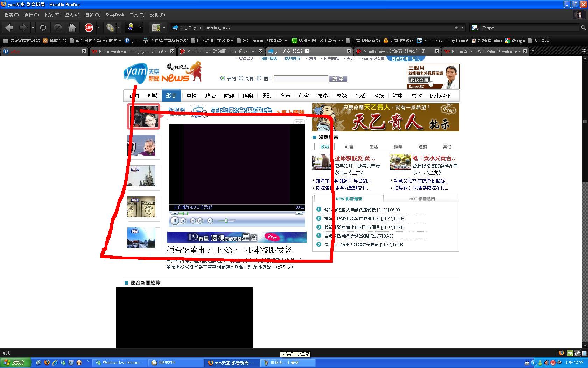Click the browser back arrow
The height and width of the screenshot is (368, 588).
click(9, 28)
